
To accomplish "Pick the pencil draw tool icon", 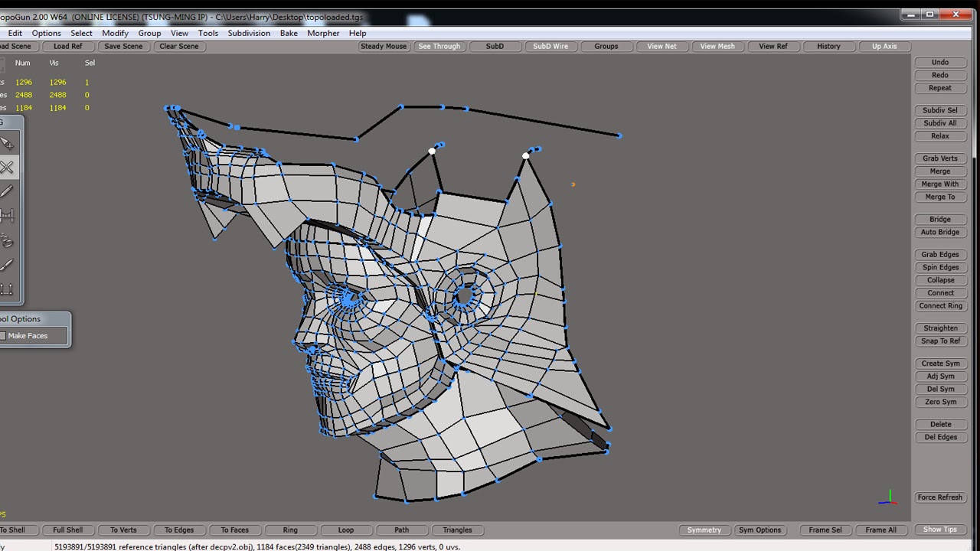I will click(7, 192).
